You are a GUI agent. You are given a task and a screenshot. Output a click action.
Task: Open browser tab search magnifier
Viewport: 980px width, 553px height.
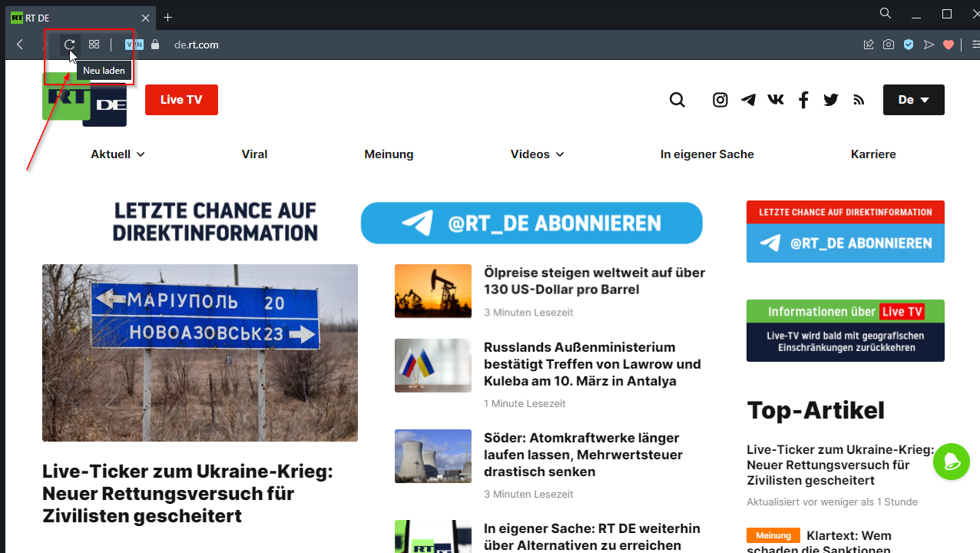pyautogui.click(x=886, y=14)
